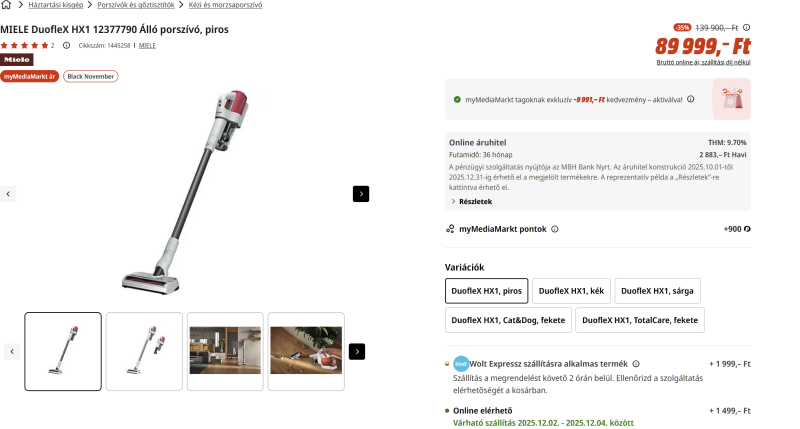Image resolution: width=800 pixels, height=429 pixels.
Task: Open the MIELE brand link
Action: 147,45
